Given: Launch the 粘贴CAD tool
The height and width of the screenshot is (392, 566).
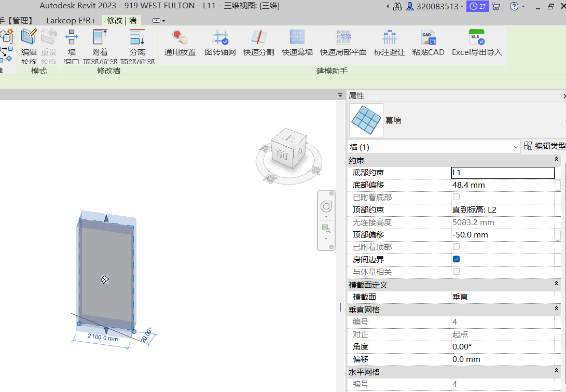Looking at the screenshot, I should pyautogui.click(x=428, y=38).
